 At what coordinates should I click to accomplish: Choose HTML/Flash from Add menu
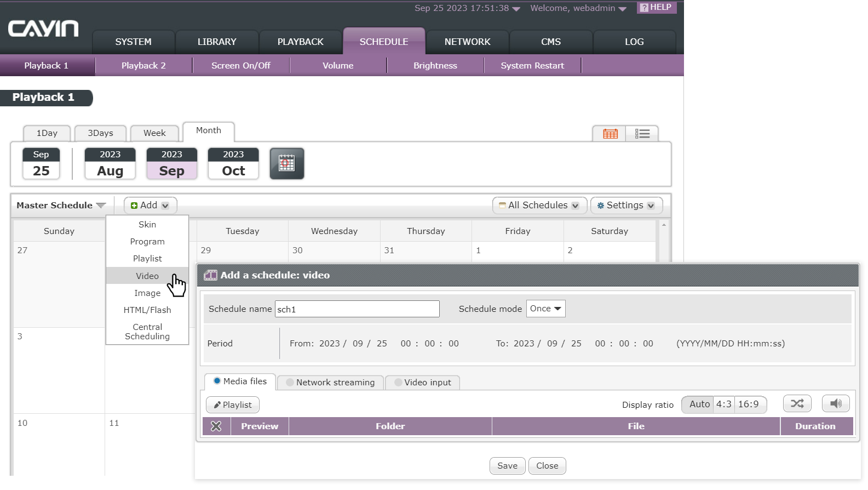point(147,310)
